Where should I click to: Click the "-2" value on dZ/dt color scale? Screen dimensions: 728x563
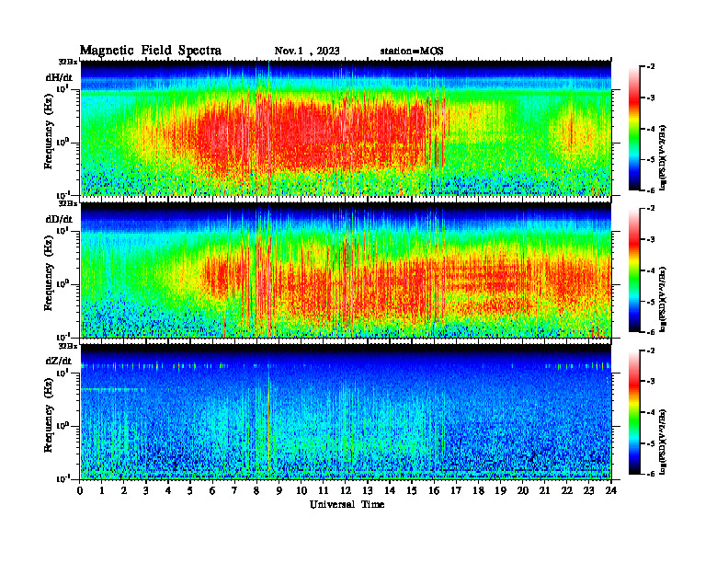point(651,350)
